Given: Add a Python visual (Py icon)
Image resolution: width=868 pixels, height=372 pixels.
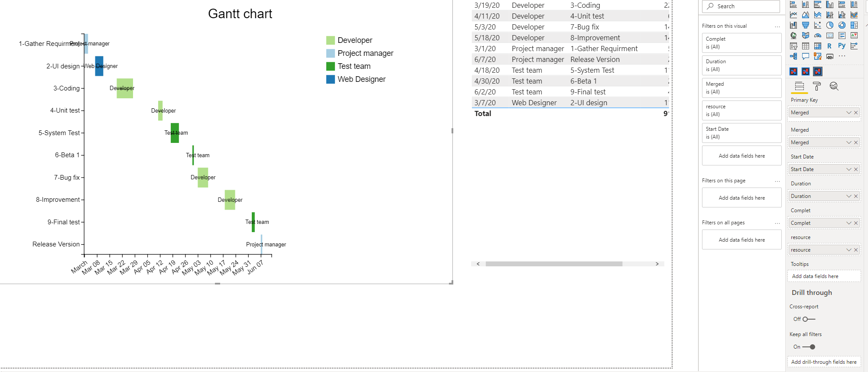Looking at the screenshot, I should (842, 46).
